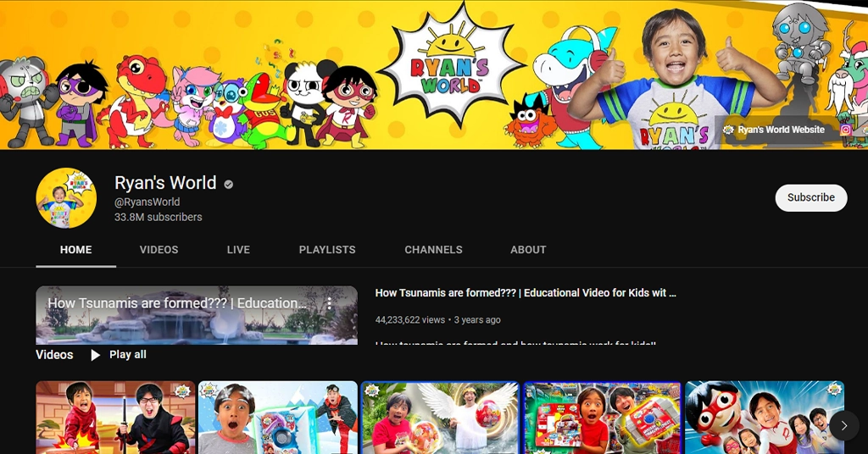View the ABOUT tab
The height and width of the screenshot is (454, 868).
point(528,250)
